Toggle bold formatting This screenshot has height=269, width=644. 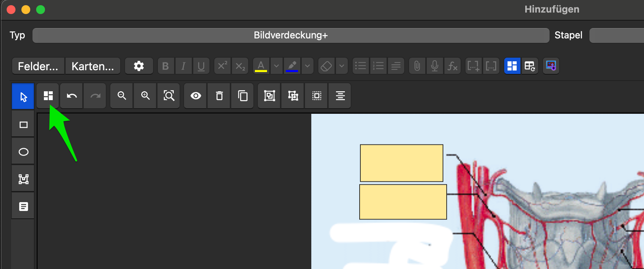click(166, 66)
